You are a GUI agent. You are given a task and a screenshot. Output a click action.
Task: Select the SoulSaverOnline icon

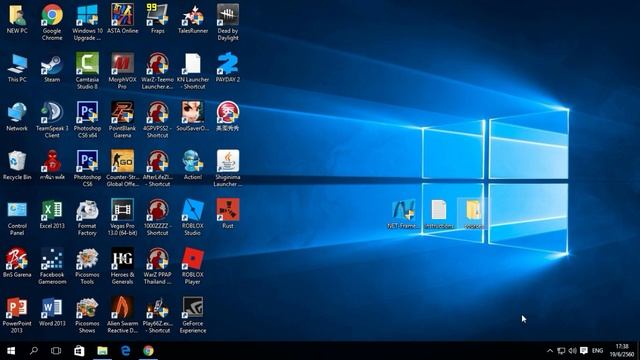[192, 116]
